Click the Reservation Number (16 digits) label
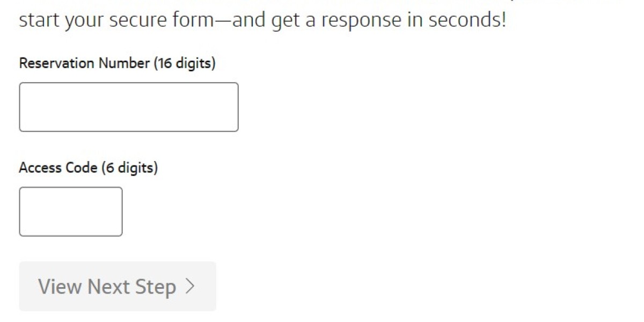The height and width of the screenshot is (322, 644). coord(117,63)
